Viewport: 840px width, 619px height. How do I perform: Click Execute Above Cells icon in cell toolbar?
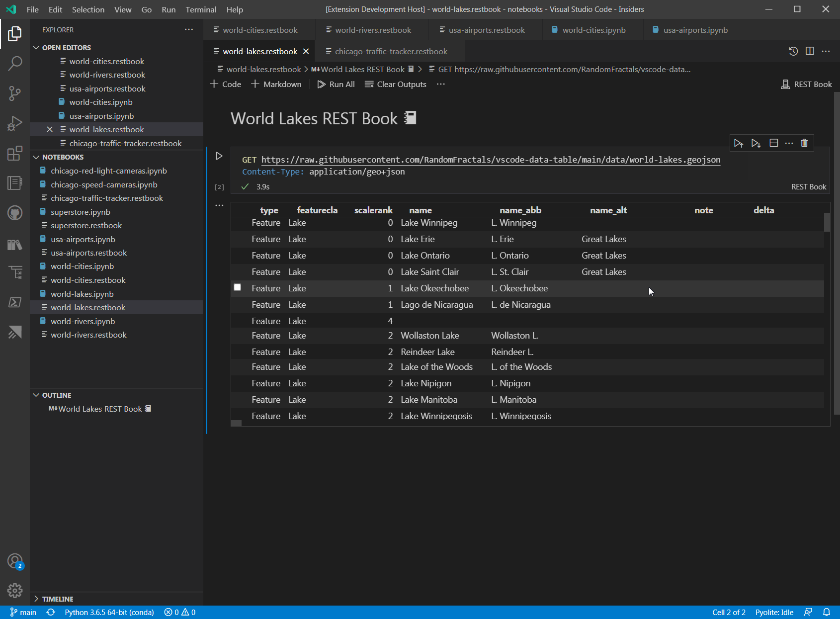coord(739,143)
